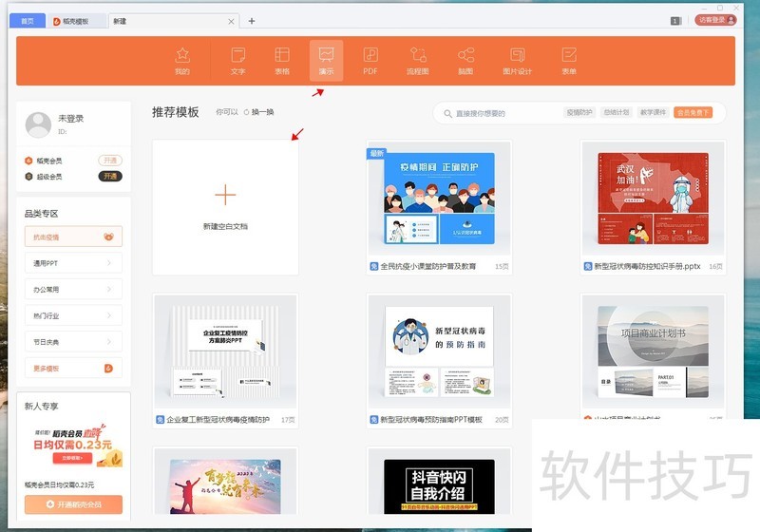The height and width of the screenshot is (532, 760).
Task: Select the 文字 document icon
Action: point(238,55)
